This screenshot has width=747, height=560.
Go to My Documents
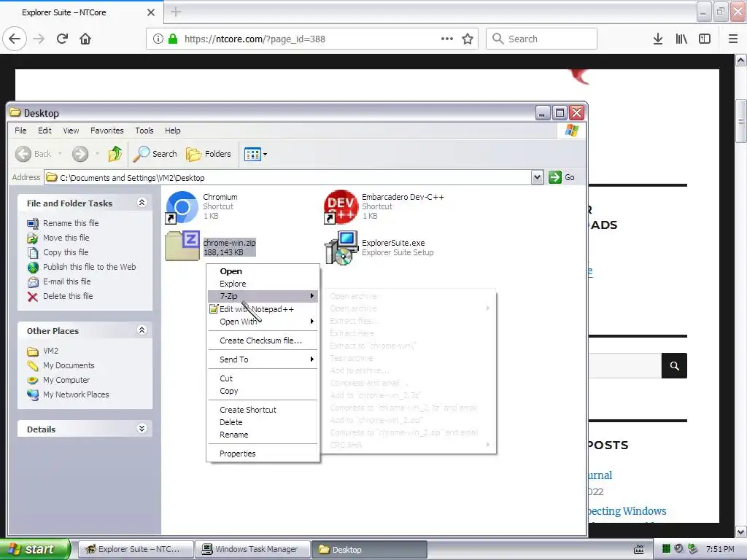[x=68, y=365]
